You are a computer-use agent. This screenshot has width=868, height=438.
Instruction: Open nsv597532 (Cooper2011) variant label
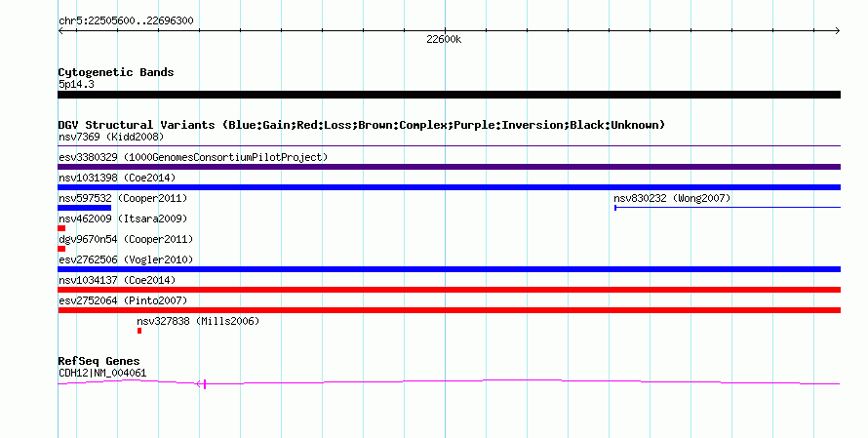(x=123, y=198)
